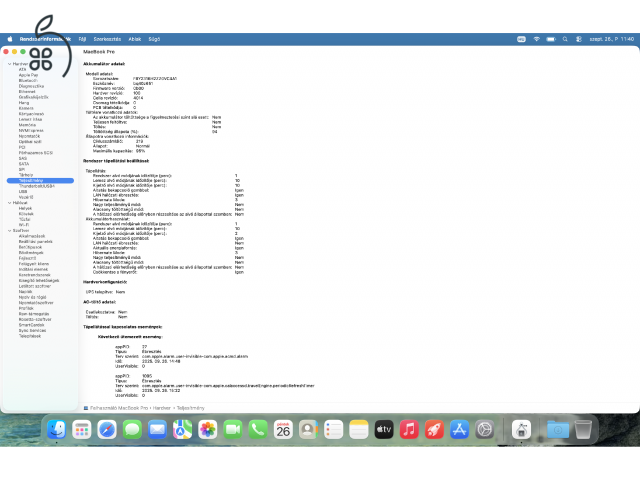Open the Contacts app in the Dock
The height and width of the screenshot is (480, 640).
coord(309,429)
